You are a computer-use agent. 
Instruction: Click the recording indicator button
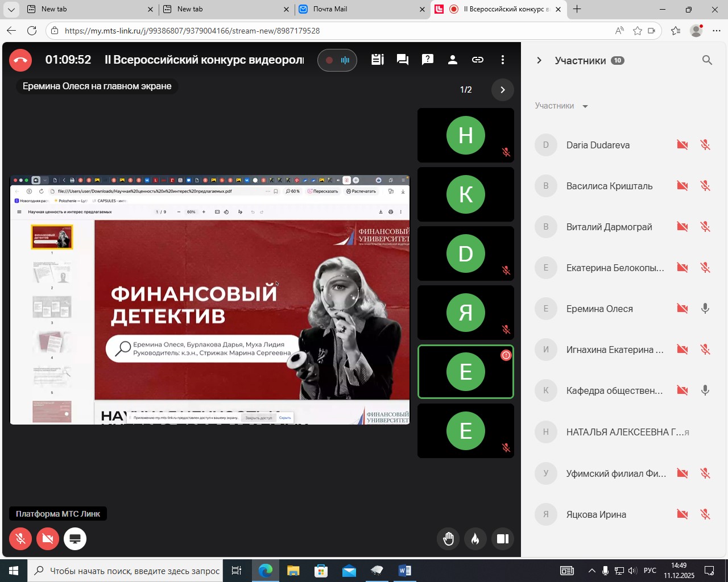click(337, 60)
